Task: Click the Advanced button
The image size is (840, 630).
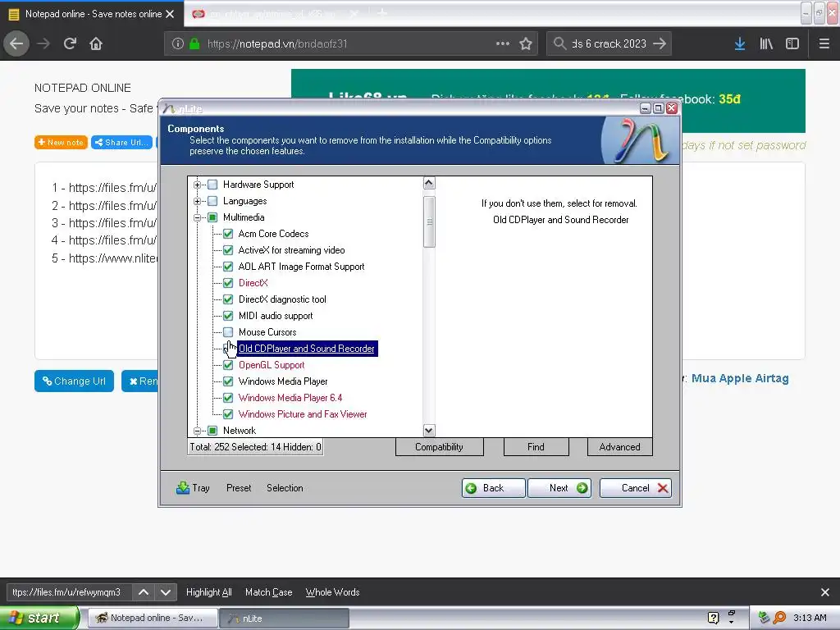Action: click(x=620, y=447)
